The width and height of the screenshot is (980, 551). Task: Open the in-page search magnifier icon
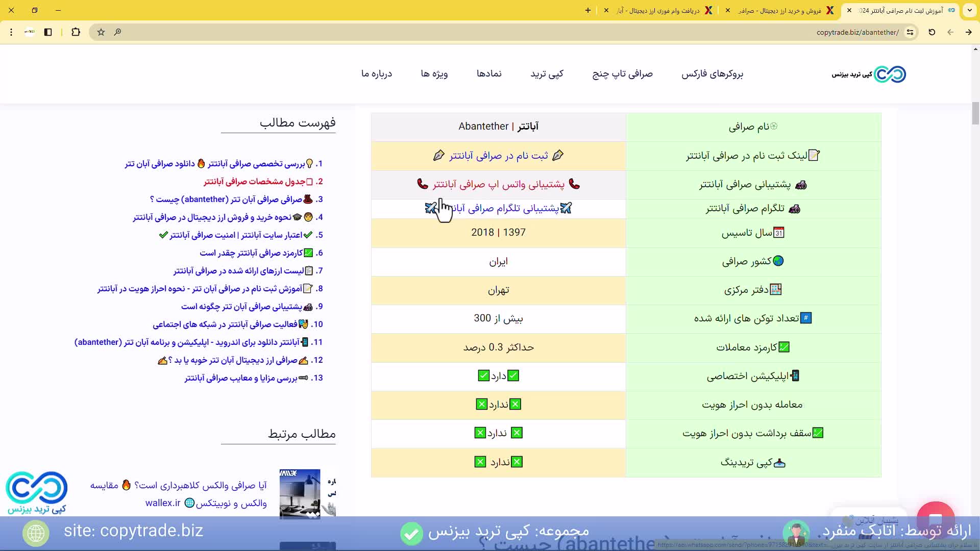[x=118, y=32]
